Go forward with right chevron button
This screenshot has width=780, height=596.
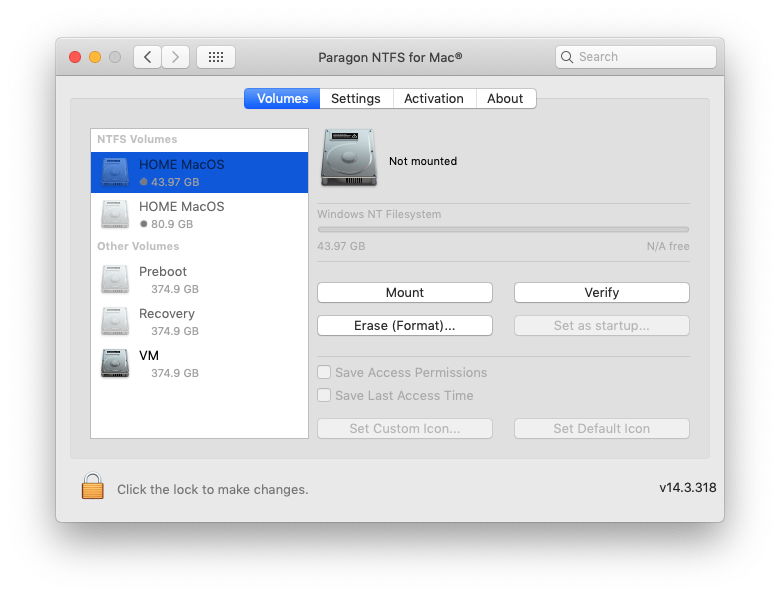[175, 57]
